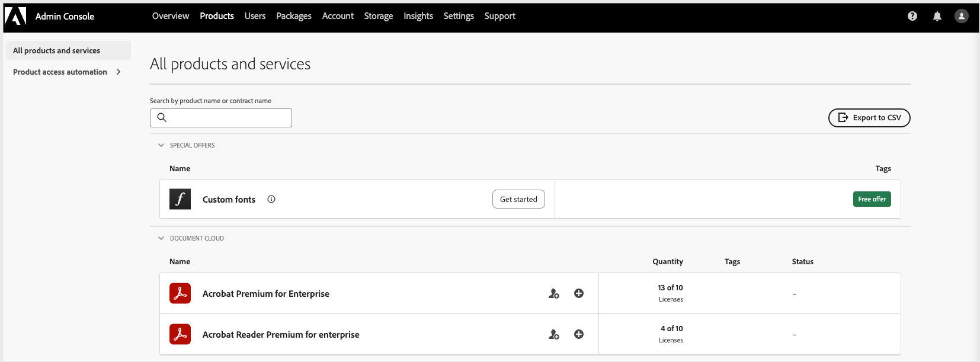
Task: Click the search magnifier icon
Action: (x=162, y=117)
